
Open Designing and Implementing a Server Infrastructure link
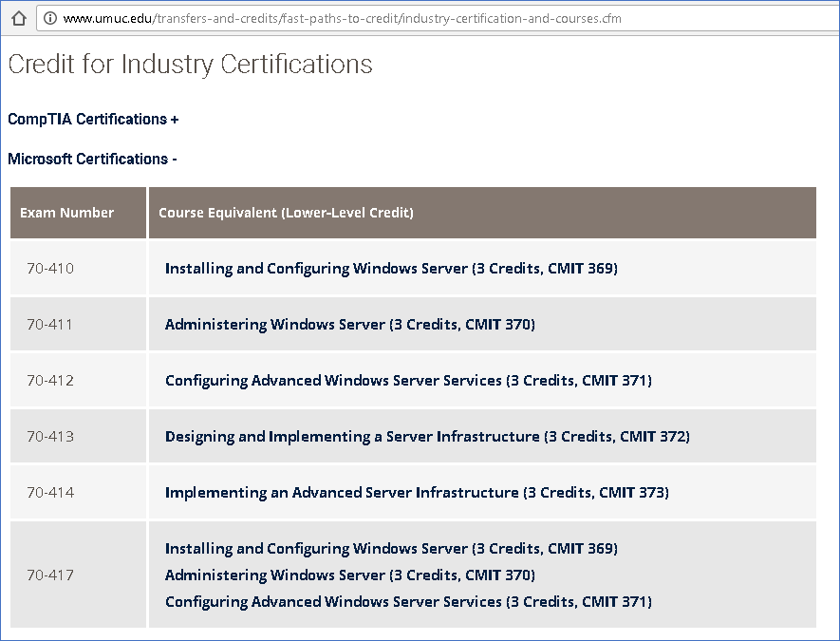click(427, 437)
